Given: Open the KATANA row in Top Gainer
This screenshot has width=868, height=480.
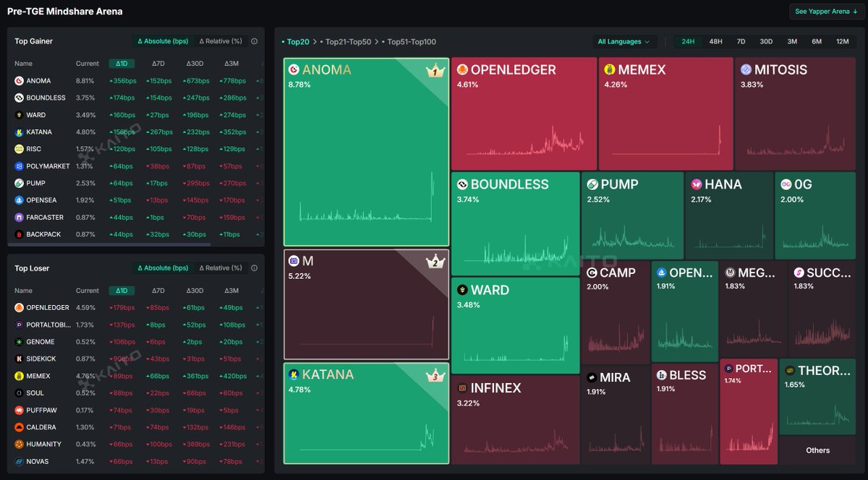Looking at the screenshot, I should pos(136,132).
